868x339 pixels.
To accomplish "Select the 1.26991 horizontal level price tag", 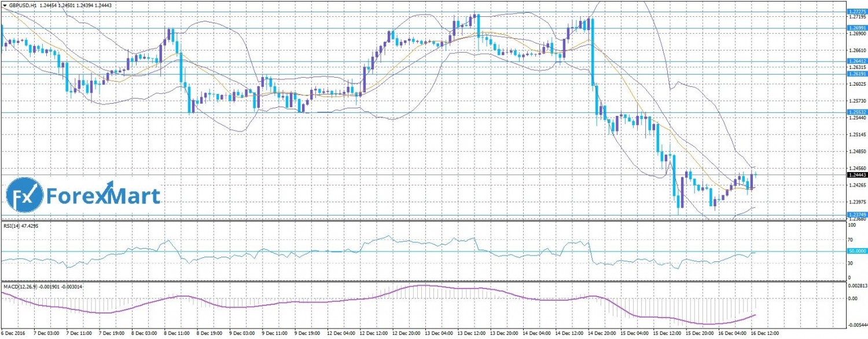I will [x=856, y=28].
